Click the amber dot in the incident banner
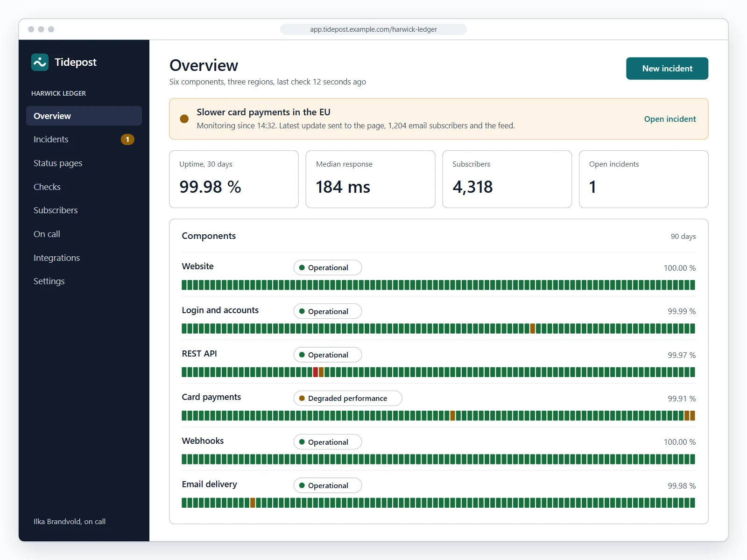The height and width of the screenshot is (560, 747). pyautogui.click(x=184, y=119)
